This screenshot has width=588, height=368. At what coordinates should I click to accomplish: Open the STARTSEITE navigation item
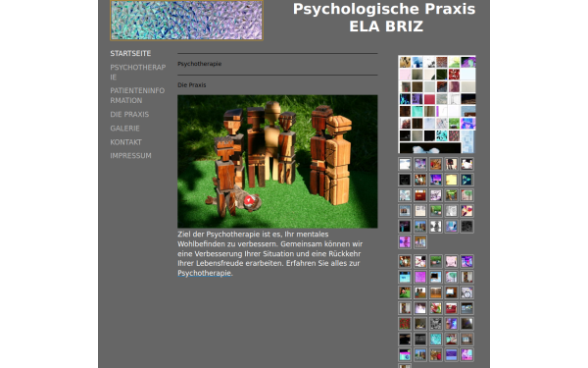tap(130, 53)
